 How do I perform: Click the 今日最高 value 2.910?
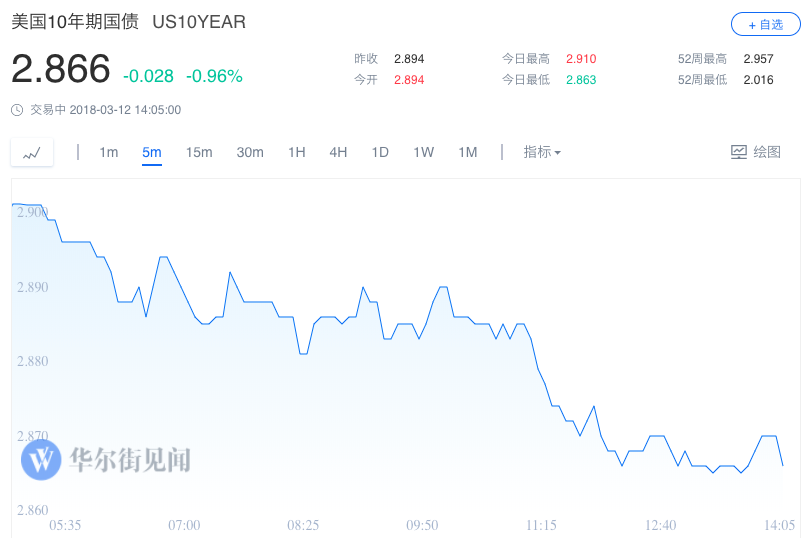581,59
